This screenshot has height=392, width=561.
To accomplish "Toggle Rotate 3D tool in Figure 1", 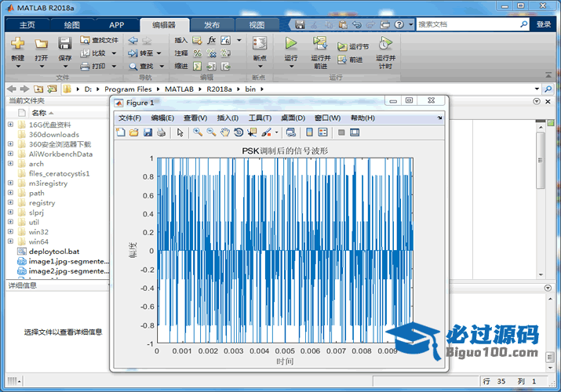I will click(239, 132).
